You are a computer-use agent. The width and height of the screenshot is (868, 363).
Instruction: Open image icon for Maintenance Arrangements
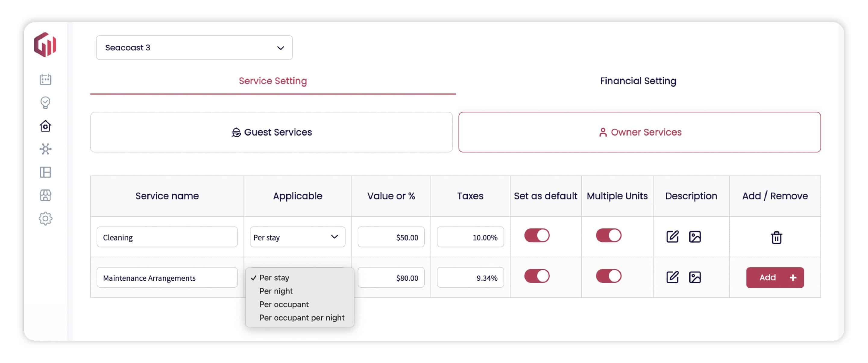click(x=695, y=277)
